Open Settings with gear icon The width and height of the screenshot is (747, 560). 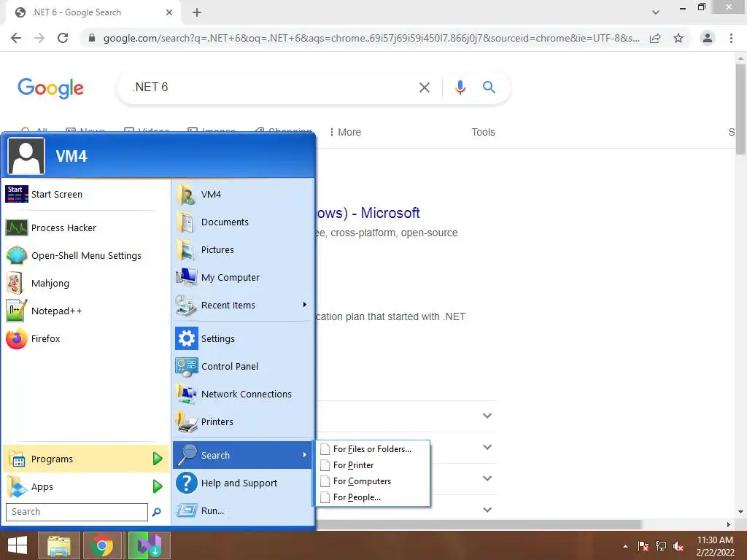coord(242,338)
